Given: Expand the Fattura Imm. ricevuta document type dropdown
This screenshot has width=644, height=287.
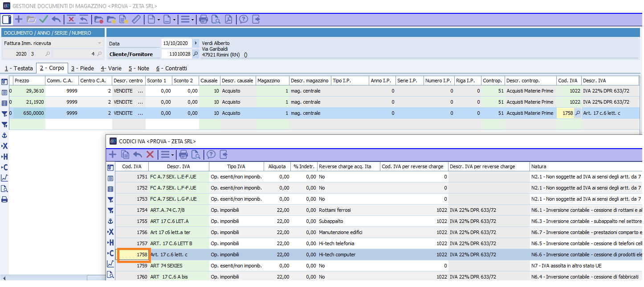Looking at the screenshot, I should click(x=99, y=43).
